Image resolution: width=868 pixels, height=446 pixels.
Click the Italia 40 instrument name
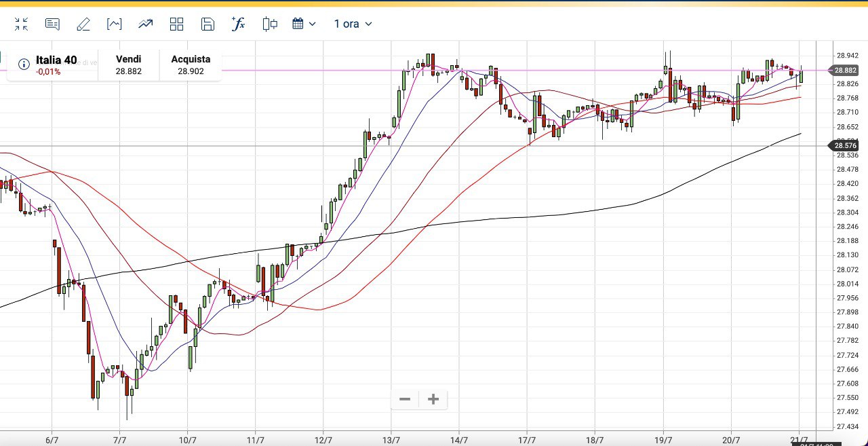click(56, 60)
